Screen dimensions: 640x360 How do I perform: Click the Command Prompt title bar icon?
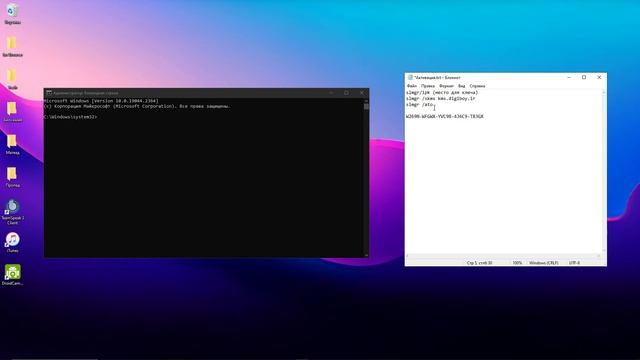(x=49, y=93)
